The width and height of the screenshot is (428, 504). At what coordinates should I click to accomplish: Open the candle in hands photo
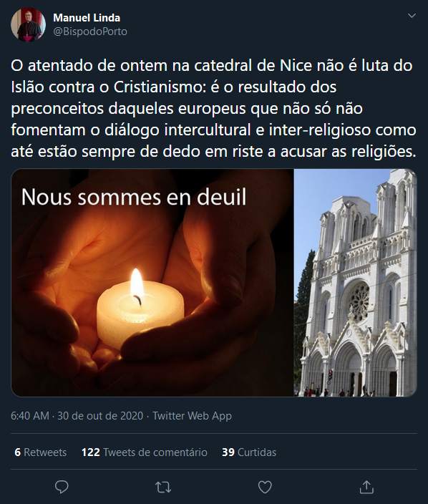tap(152, 283)
